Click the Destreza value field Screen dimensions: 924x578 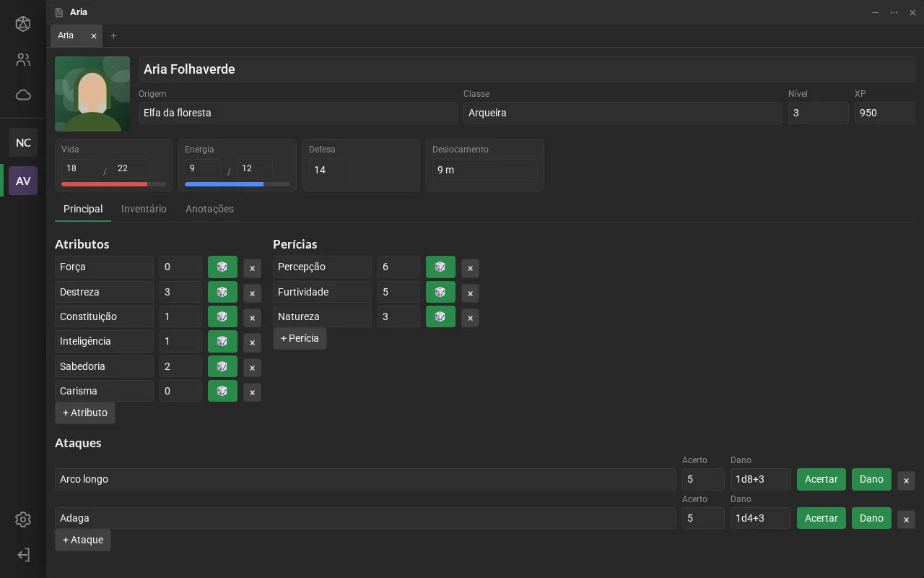point(180,292)
